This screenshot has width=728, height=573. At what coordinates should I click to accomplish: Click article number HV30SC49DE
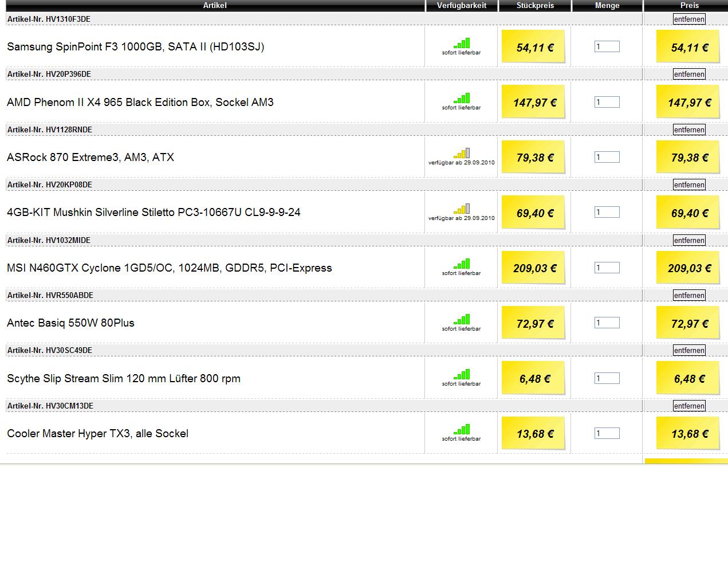69,350
